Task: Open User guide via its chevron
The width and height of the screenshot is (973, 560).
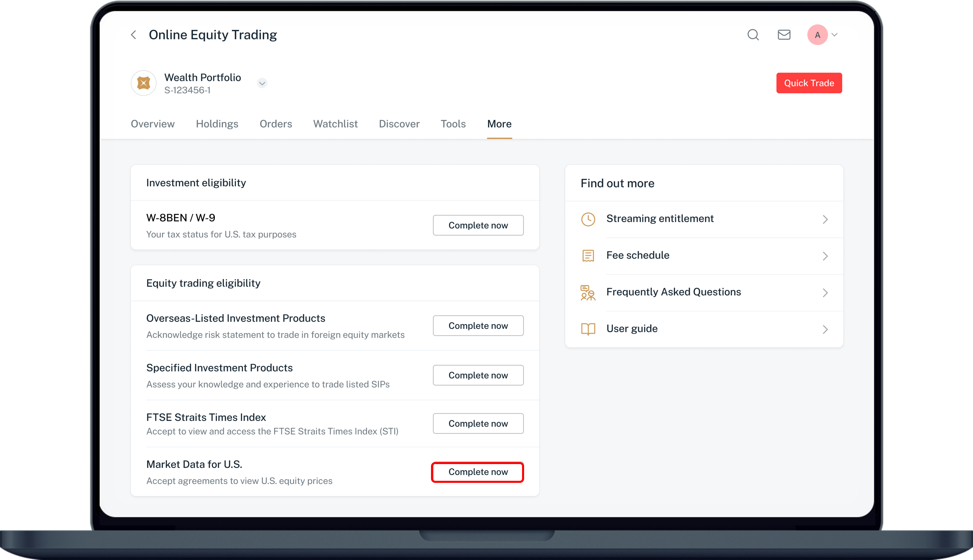Action: 825,330
